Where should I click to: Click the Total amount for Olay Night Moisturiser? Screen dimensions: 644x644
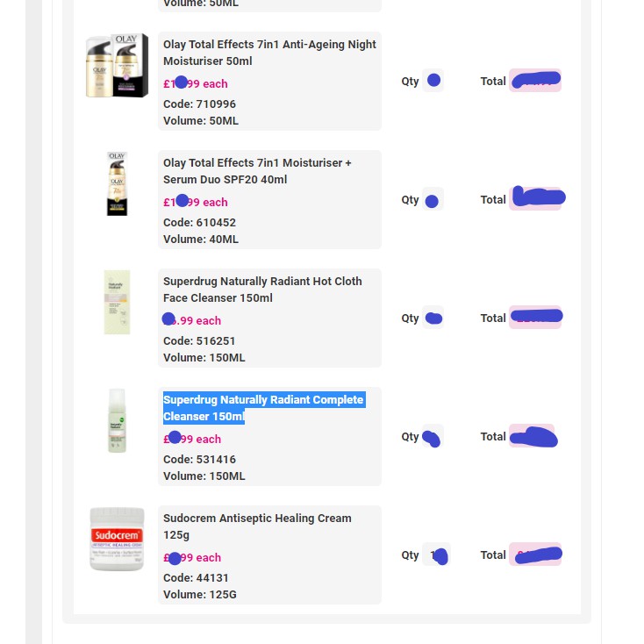tap(534, 81)
